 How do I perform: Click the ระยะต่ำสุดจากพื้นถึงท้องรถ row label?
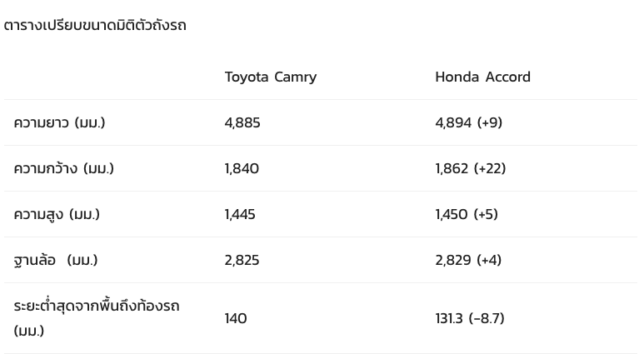[x=97, y=306]
